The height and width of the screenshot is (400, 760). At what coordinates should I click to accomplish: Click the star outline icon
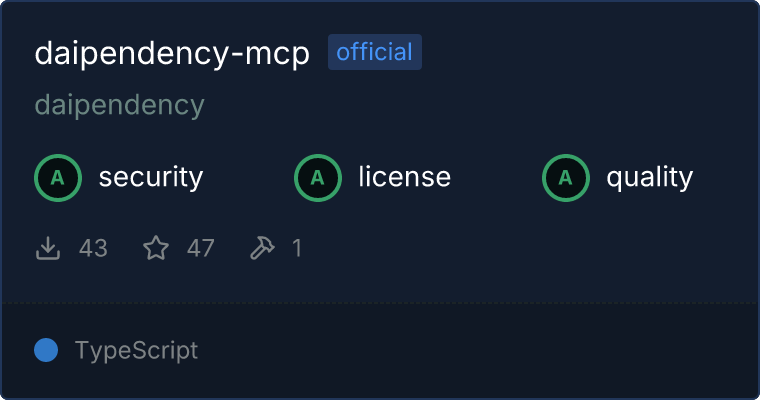tap(156, 248)
